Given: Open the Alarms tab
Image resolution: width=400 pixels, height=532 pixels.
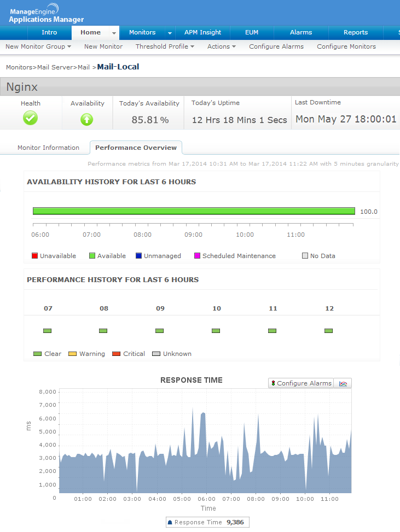Looking at the screenshot, I should click(x=301, y=33).
